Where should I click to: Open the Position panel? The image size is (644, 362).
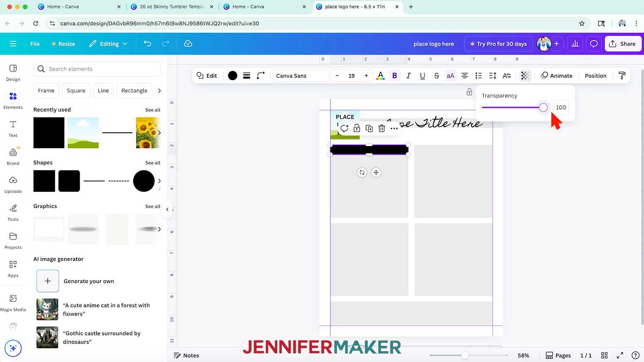pyautogui.click(x=595, y=76)
